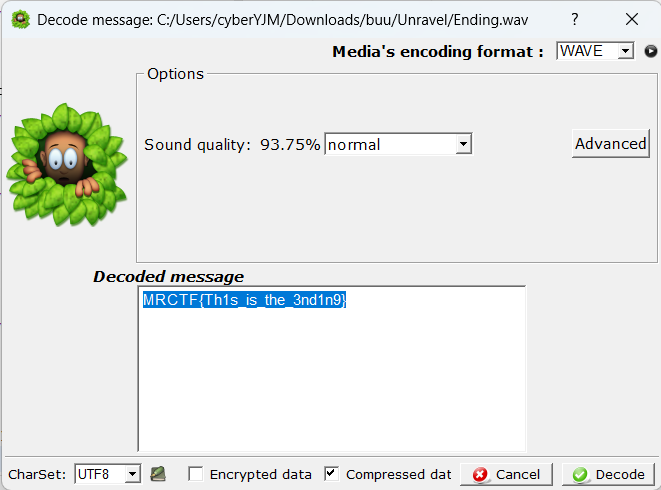Open the media encoding format WAVE dropdown
661x490 pixels.
point(595,51)
